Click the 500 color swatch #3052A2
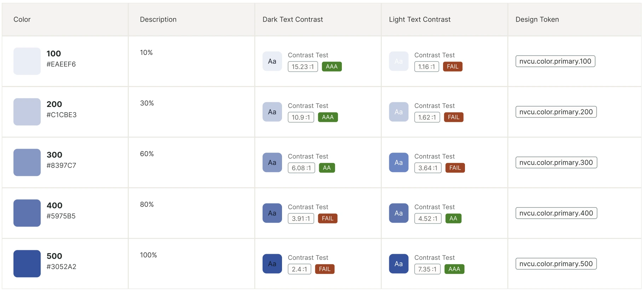Image resolution: width=644 pixels, height=291 pixels. click(27, 264)
